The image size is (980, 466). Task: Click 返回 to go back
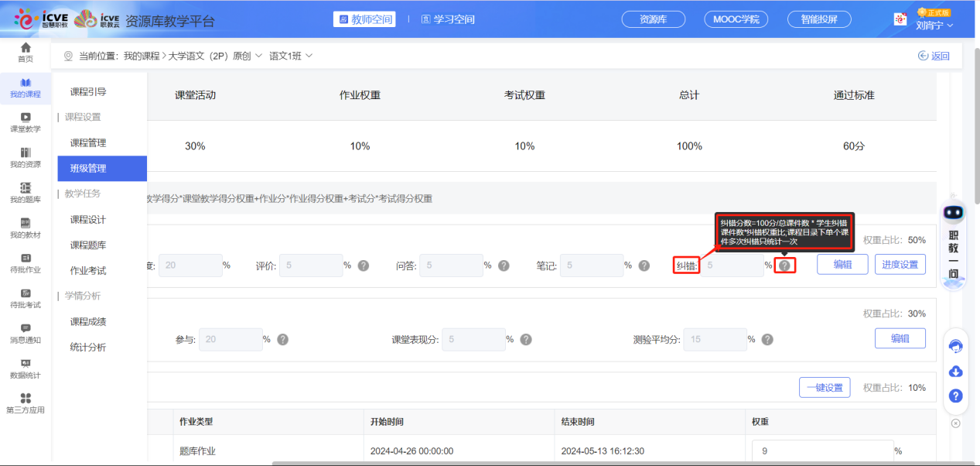coord(934,56)
